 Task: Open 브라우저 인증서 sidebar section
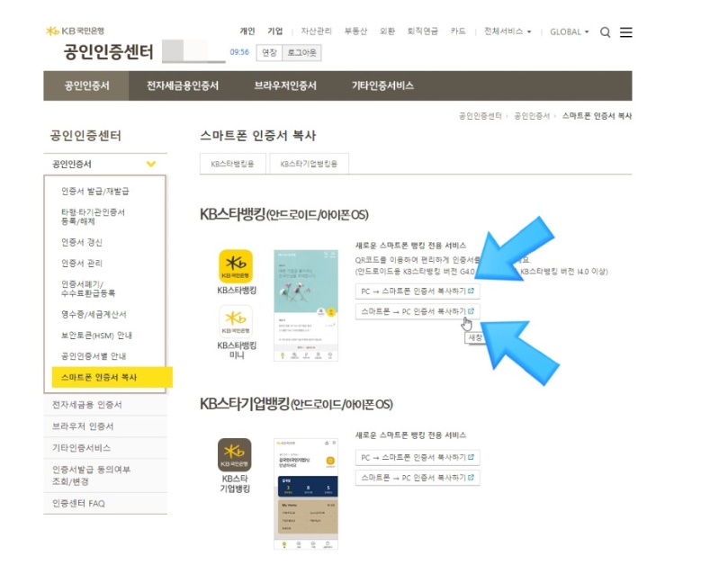[x=105, y=426]
